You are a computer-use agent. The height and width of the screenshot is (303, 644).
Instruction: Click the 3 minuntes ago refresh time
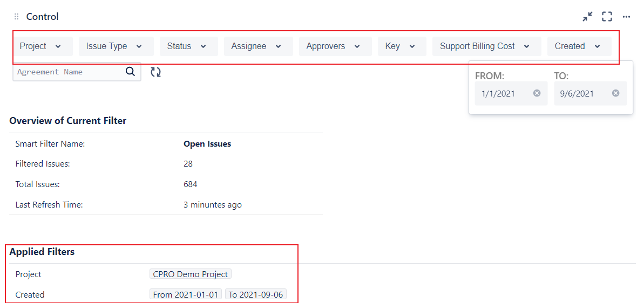[213, 204]
